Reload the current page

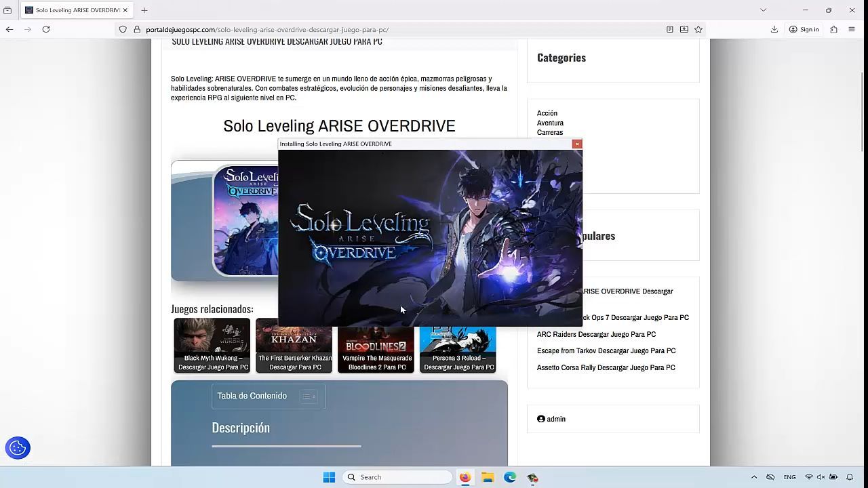46,29
